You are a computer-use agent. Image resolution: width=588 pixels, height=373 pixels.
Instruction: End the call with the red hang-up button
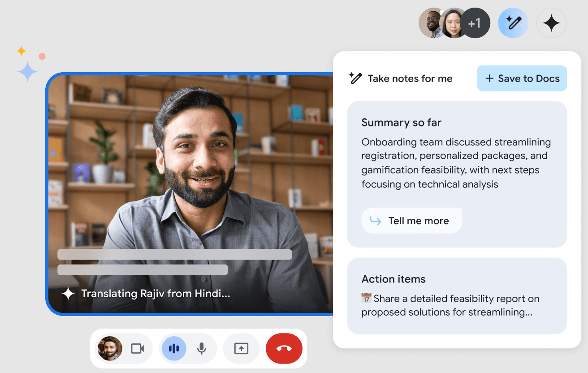284,348
